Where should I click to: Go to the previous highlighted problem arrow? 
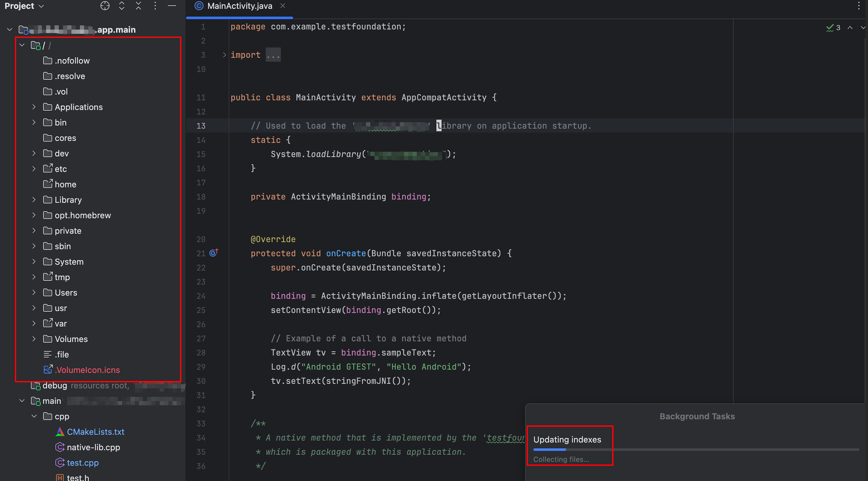tap(850, 28)
